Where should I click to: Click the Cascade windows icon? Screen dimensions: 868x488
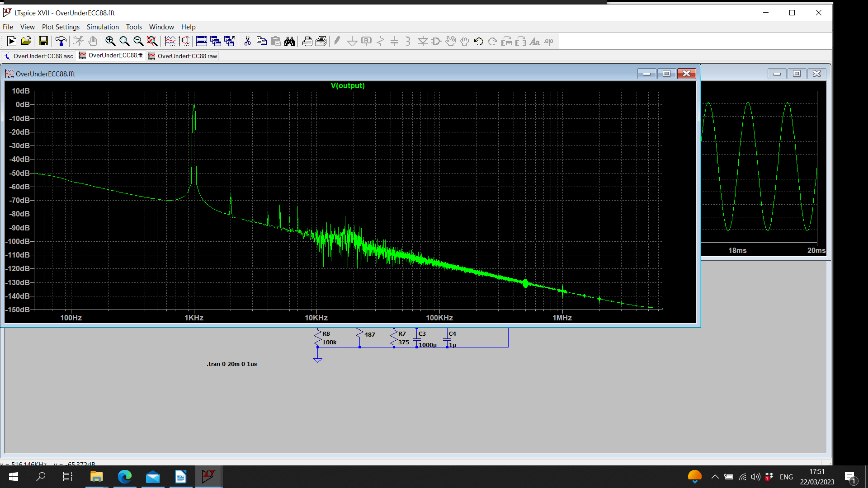pos(216,42)
